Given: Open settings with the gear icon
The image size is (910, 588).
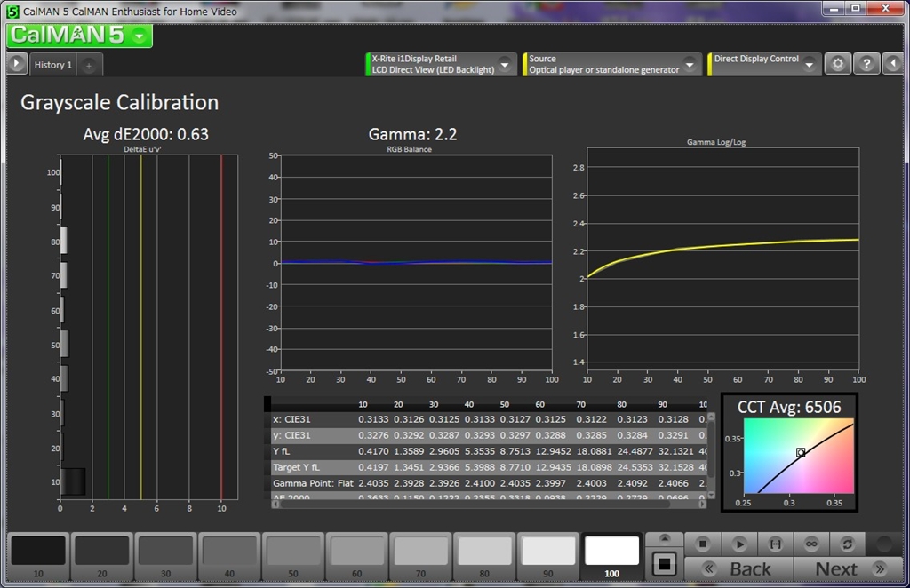Looking at the screenshot, I should [837, 64].
